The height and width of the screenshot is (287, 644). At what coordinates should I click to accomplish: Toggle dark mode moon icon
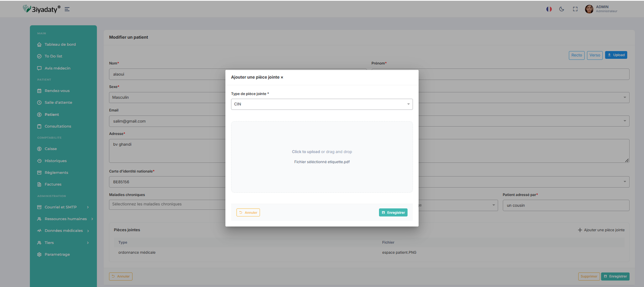click(x=561, y=9)
